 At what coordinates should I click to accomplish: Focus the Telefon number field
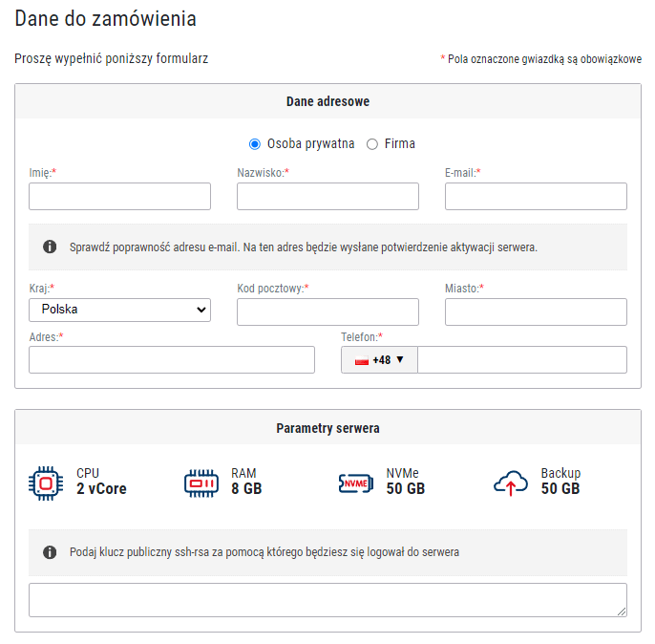pos(522,360)
